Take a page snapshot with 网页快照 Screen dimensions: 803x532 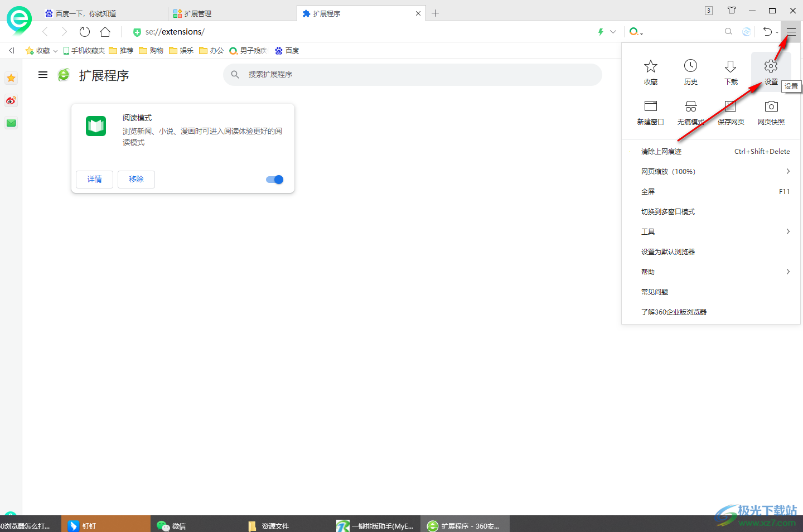pos(771,112)
